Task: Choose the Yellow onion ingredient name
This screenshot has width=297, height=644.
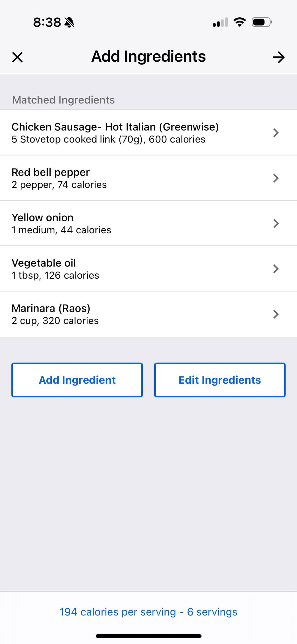Action: pyautogui.click(x=42, y=218)
